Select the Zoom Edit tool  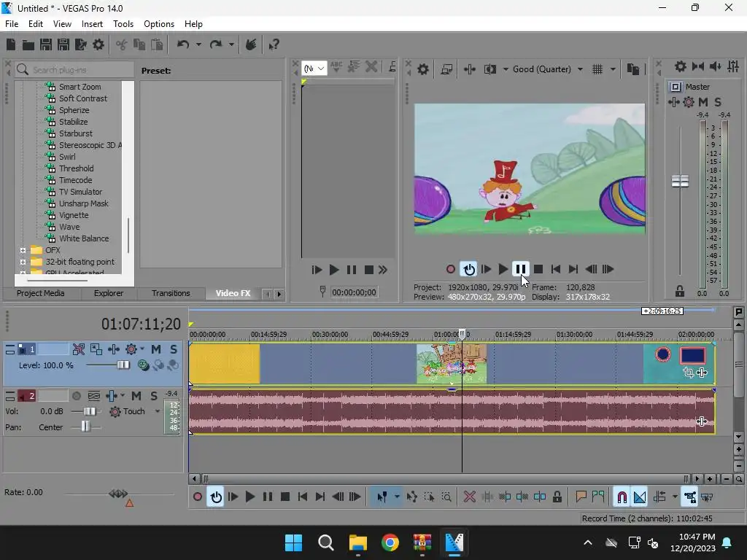(446, 497)
